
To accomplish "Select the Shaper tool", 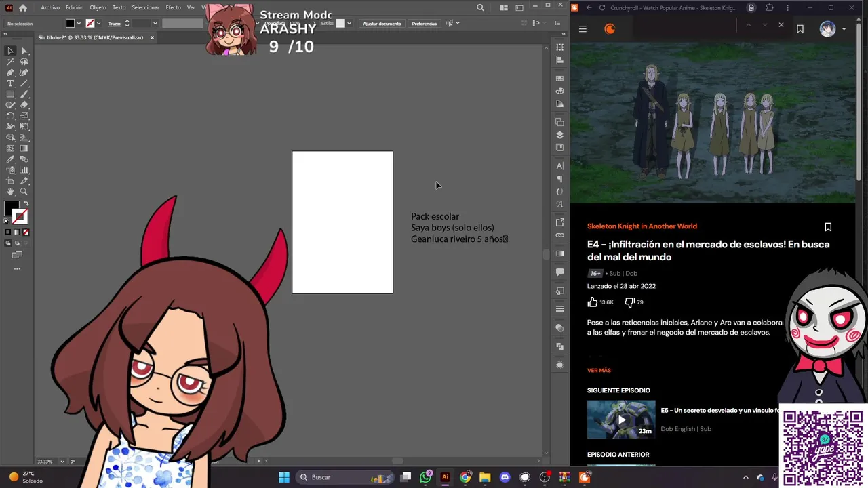I will [x=10, y=105].
